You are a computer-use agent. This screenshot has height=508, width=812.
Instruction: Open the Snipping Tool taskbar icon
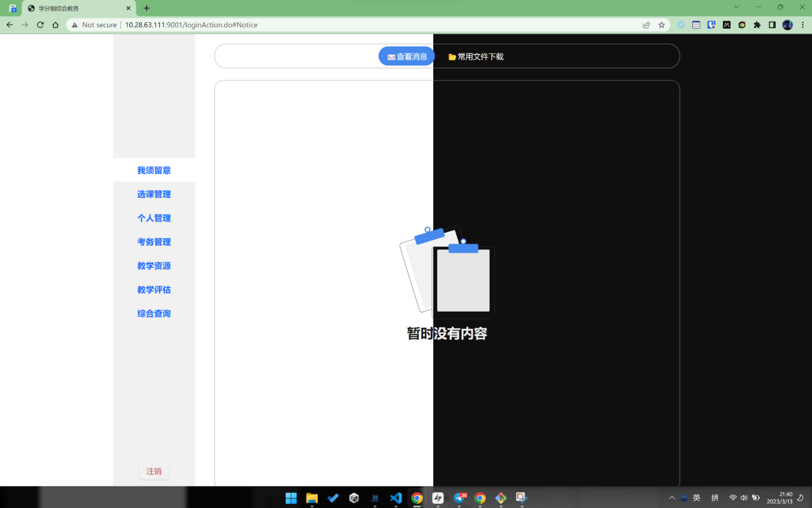[521, 498]
